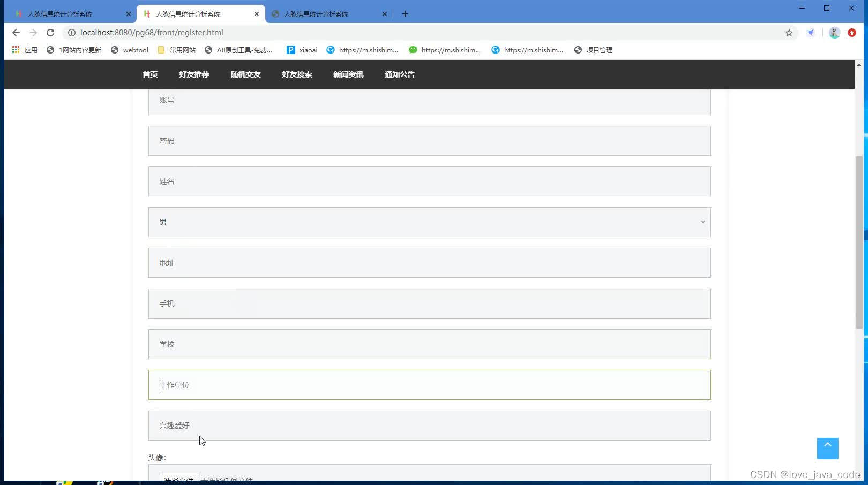Go to 首页 in navigation bar
Viewport: 868px width, 485px height.
(150, 74)
